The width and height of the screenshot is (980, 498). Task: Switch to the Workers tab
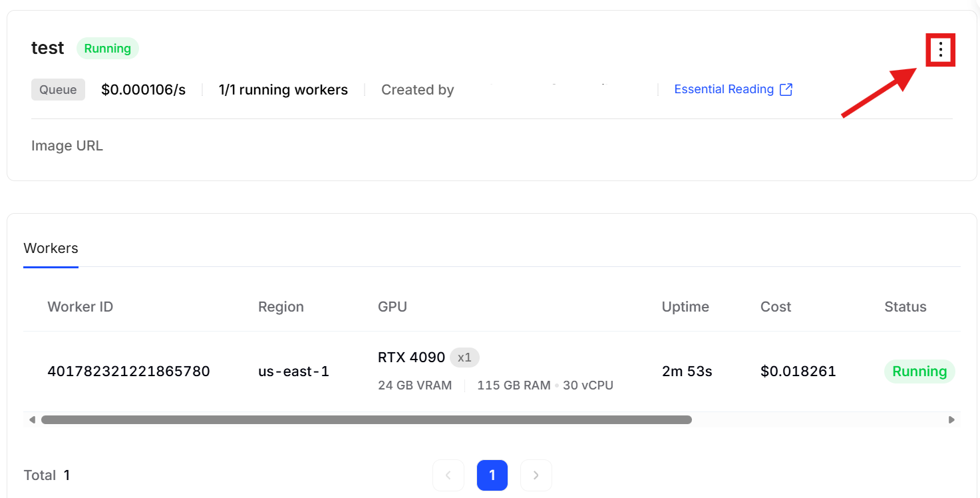tap(51, 248)
